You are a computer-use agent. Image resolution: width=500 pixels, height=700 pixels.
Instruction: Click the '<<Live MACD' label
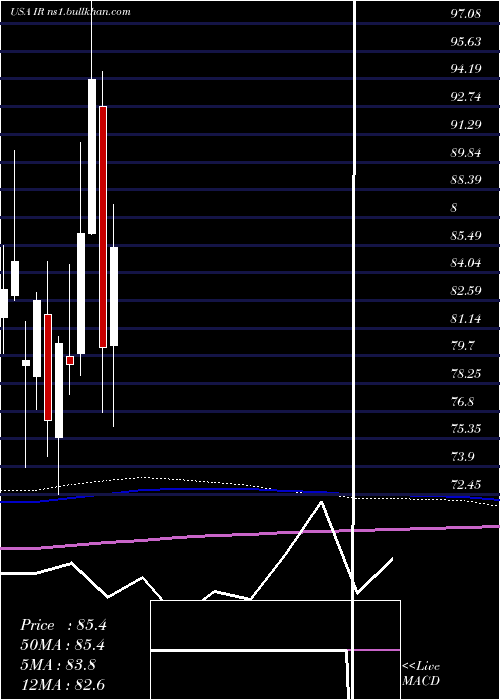[421, 673]
